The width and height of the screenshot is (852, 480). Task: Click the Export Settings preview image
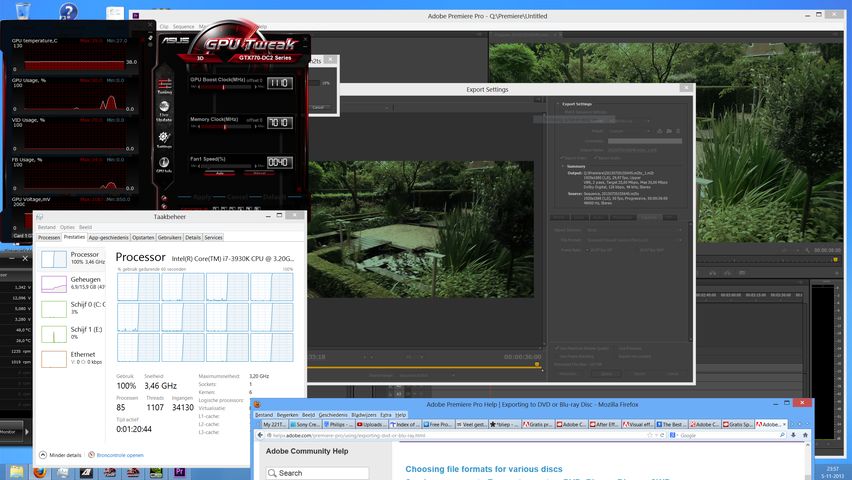pyautogui.click(x=420, y=229)
